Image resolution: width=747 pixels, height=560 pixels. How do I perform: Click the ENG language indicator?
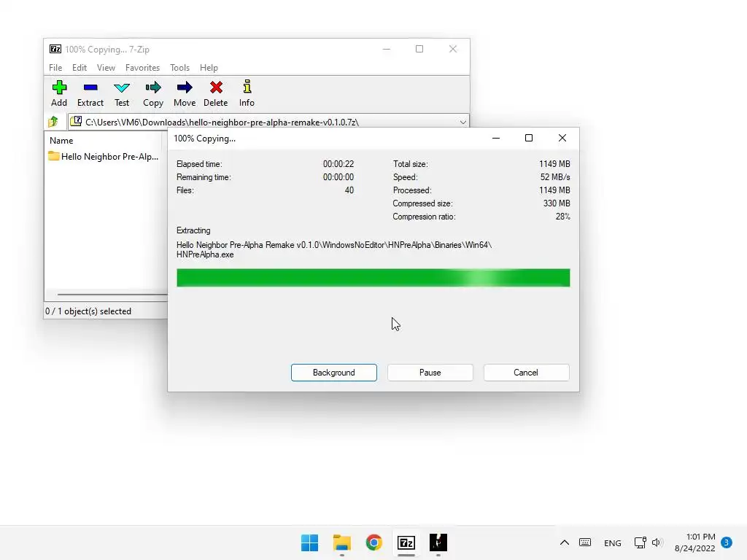click(613, 542)
